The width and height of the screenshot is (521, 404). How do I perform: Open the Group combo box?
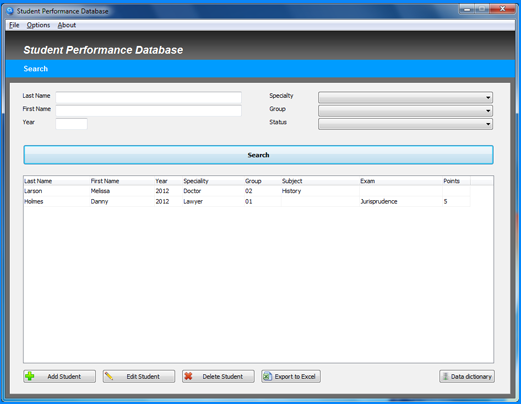(405, 111)
